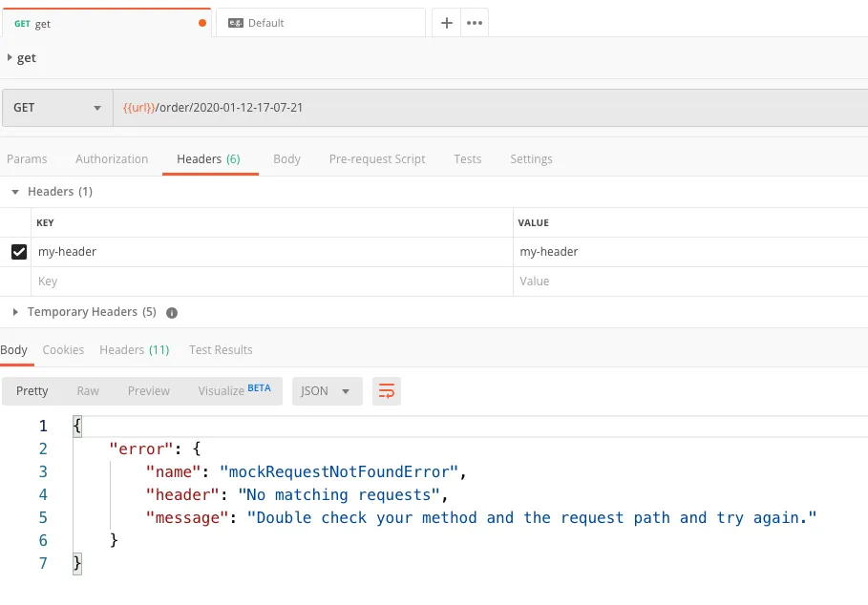Open the Authorization tab

(x=112, y=158)
